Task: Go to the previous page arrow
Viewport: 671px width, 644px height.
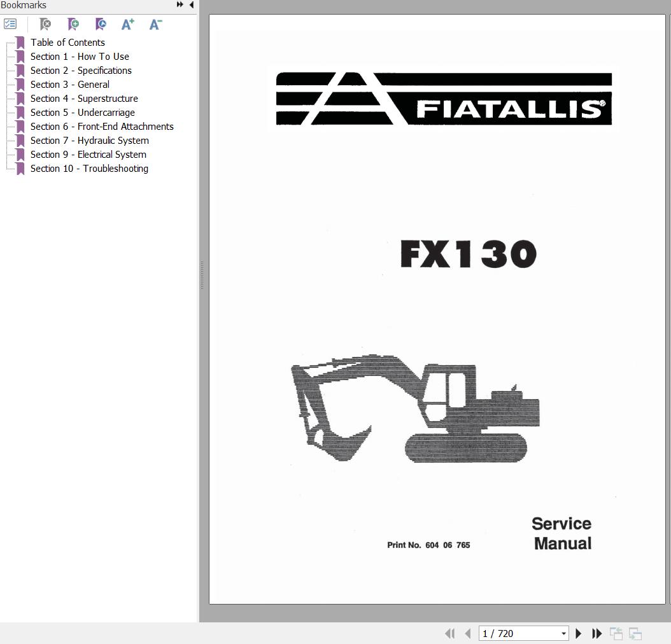Action: point(466,634)
